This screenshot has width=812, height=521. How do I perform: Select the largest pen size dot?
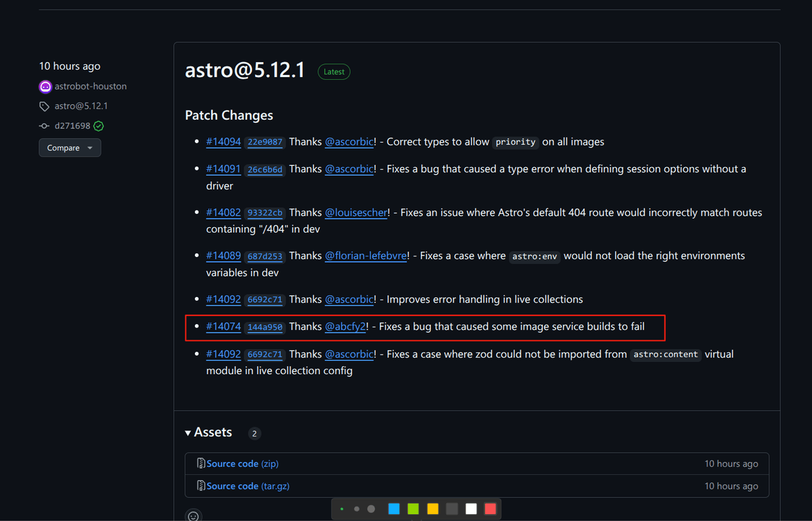click(371, 509)
